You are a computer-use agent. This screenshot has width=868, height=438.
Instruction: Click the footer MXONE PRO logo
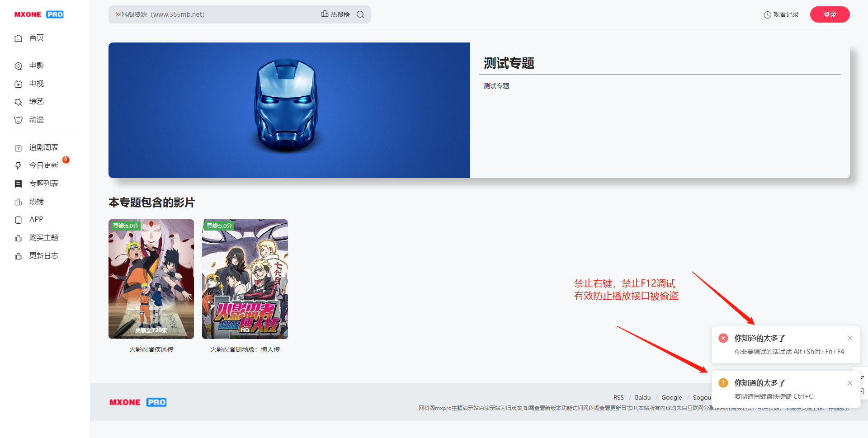click(138, 402)
